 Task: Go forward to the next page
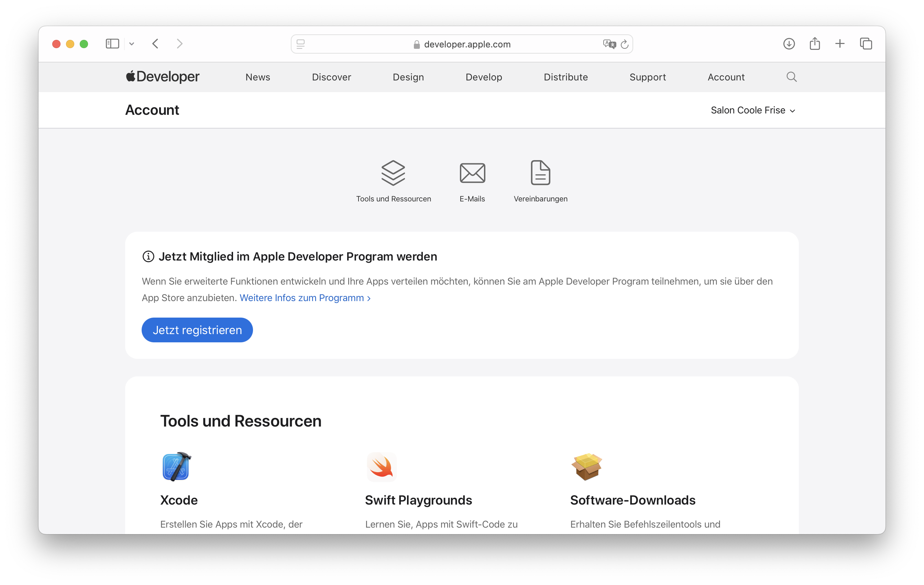pyautogui.click(x=179, y=44)
